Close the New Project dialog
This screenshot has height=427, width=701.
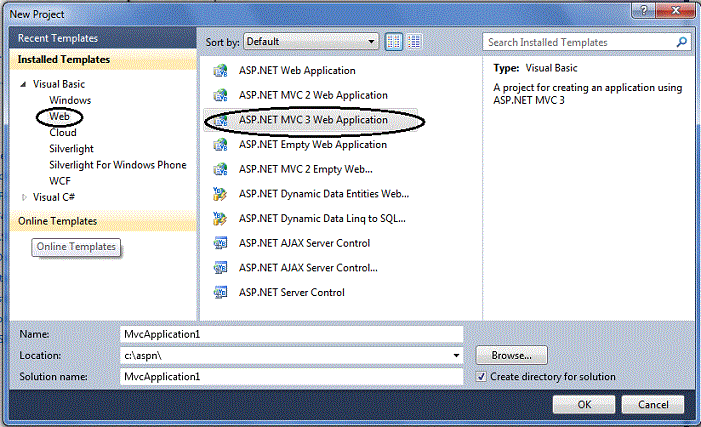676,10
